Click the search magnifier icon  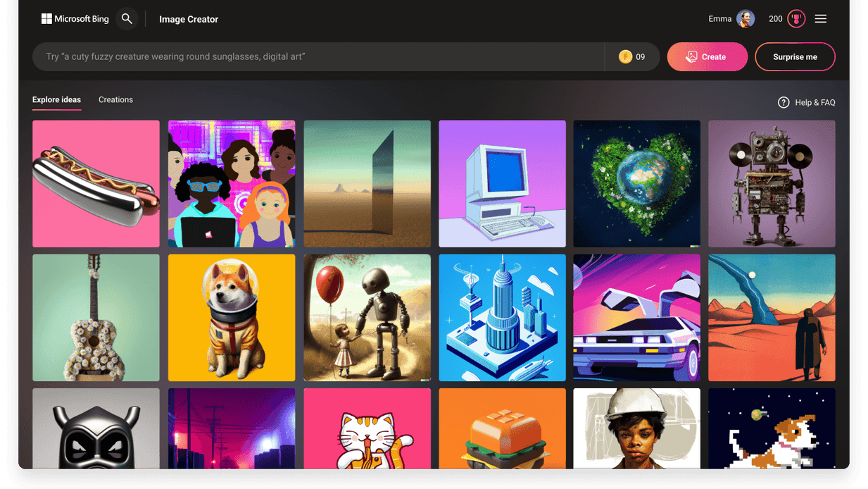[127, 19]
